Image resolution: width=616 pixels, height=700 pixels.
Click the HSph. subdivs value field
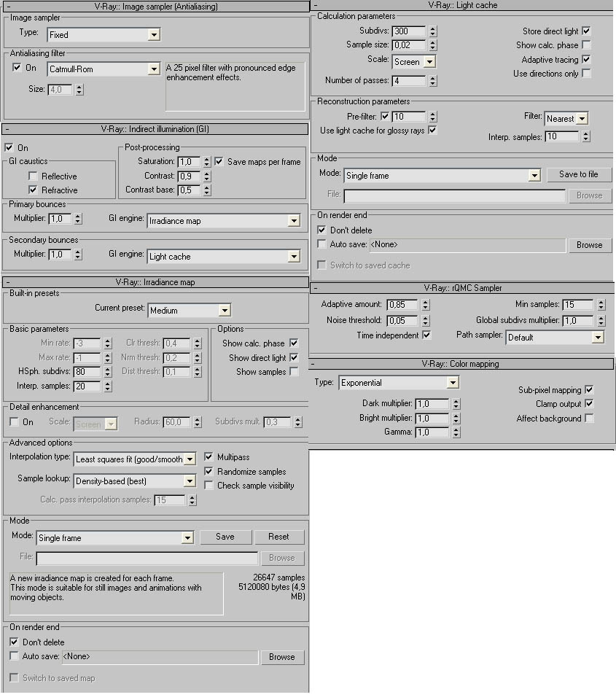87,372
